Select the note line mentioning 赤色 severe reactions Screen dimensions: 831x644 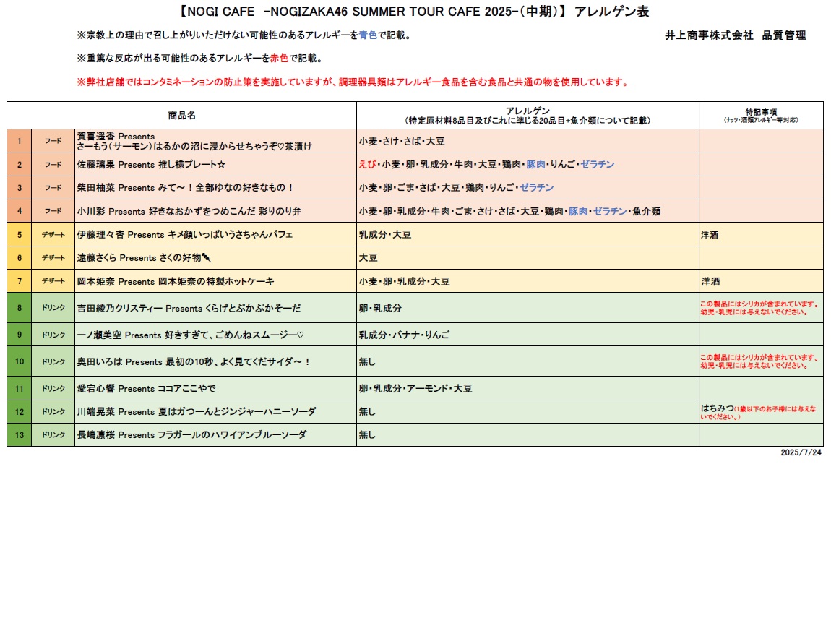(199, 59)
